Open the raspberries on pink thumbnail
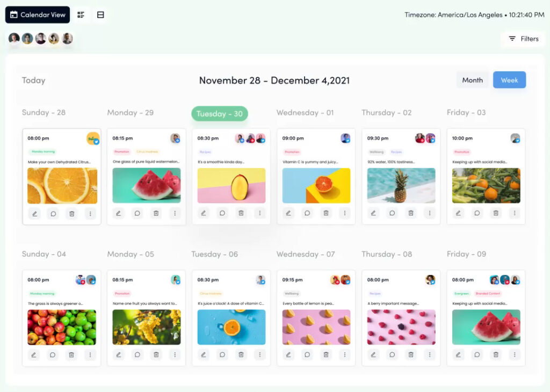 point(401,327)
